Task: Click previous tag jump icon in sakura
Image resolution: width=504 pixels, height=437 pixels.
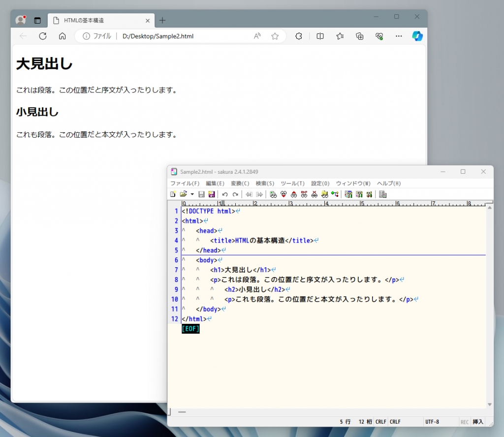Action: click(249, 194)
